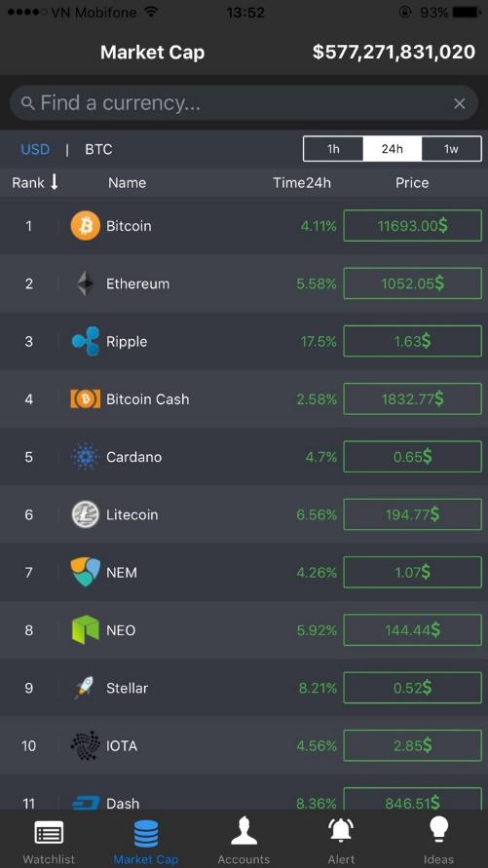Switch time range to 1h

[x=333, y=149]
